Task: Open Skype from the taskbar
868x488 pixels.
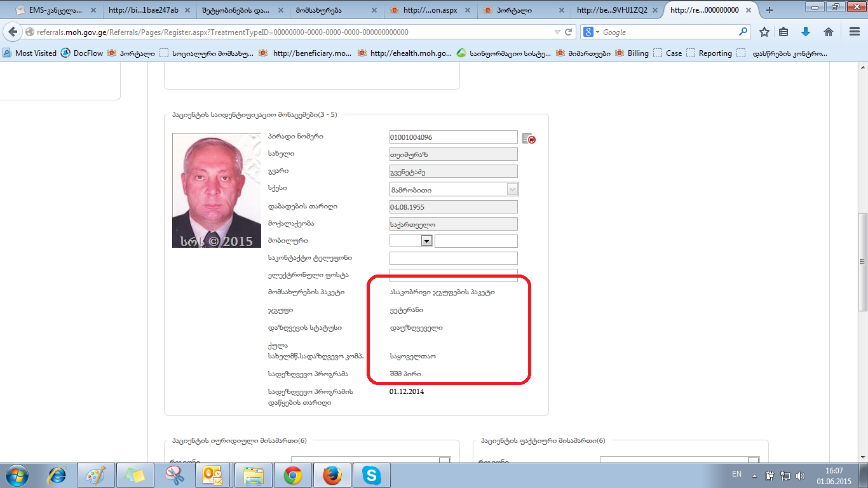Action: (371, 475)
